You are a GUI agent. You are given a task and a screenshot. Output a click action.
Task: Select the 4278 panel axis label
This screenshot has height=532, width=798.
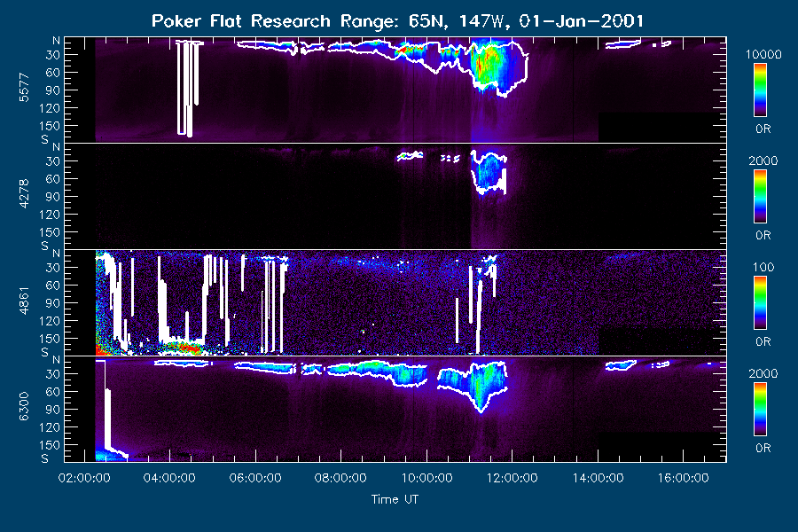click(x=24, y=194)
